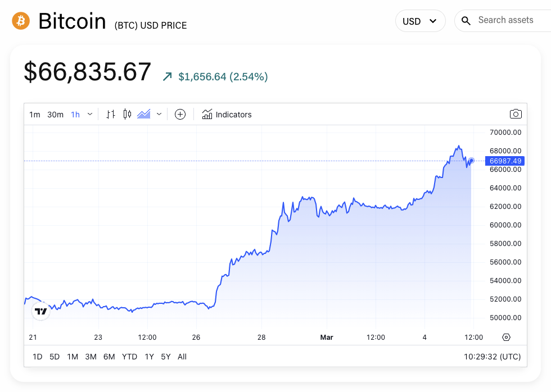Expand the interval options chevron

89,114
